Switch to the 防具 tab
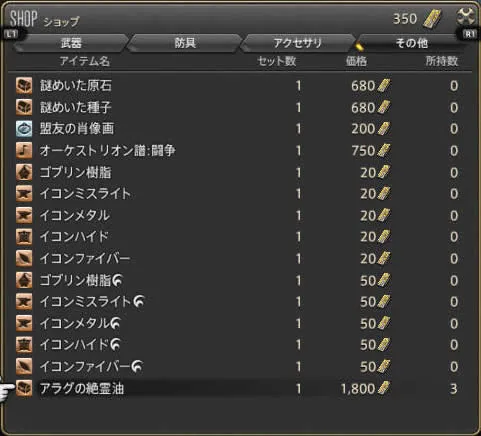Screen dimensions: 481x436 point(185,43)
